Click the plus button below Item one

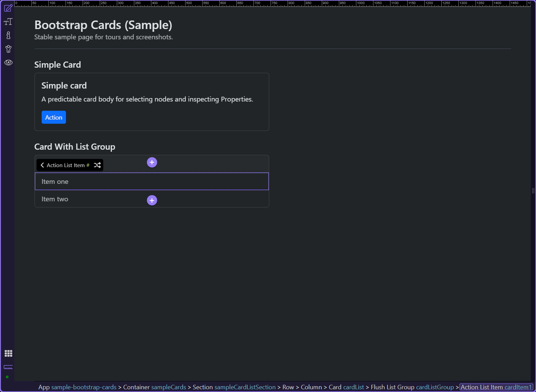coord(152,200)
